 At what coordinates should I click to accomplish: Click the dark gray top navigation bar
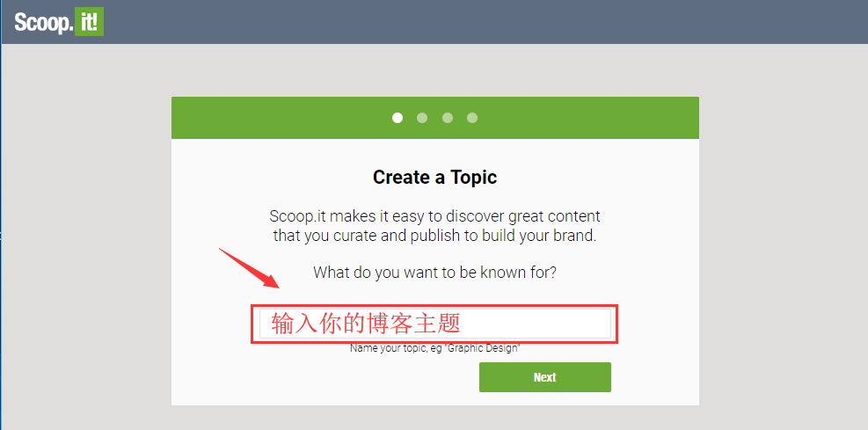click(x=434, y=22)
